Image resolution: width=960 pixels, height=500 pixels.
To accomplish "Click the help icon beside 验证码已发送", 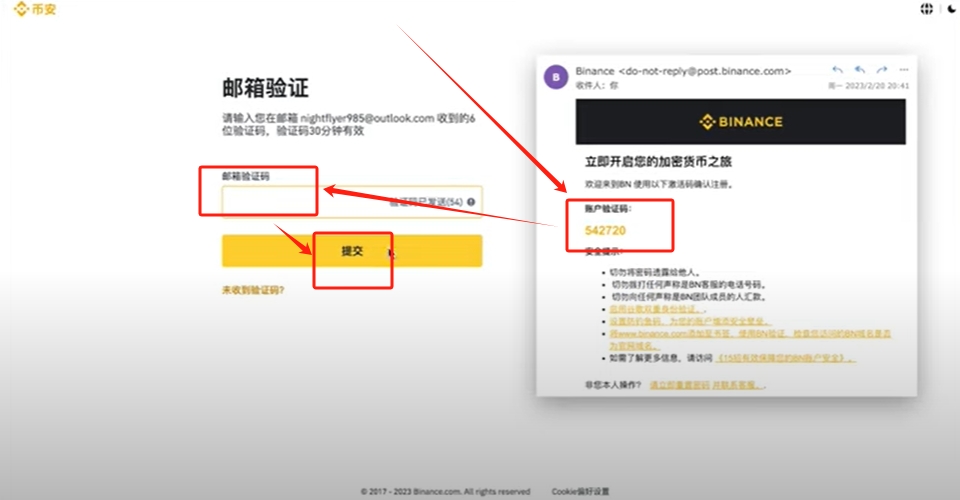I will coord(471,202).
